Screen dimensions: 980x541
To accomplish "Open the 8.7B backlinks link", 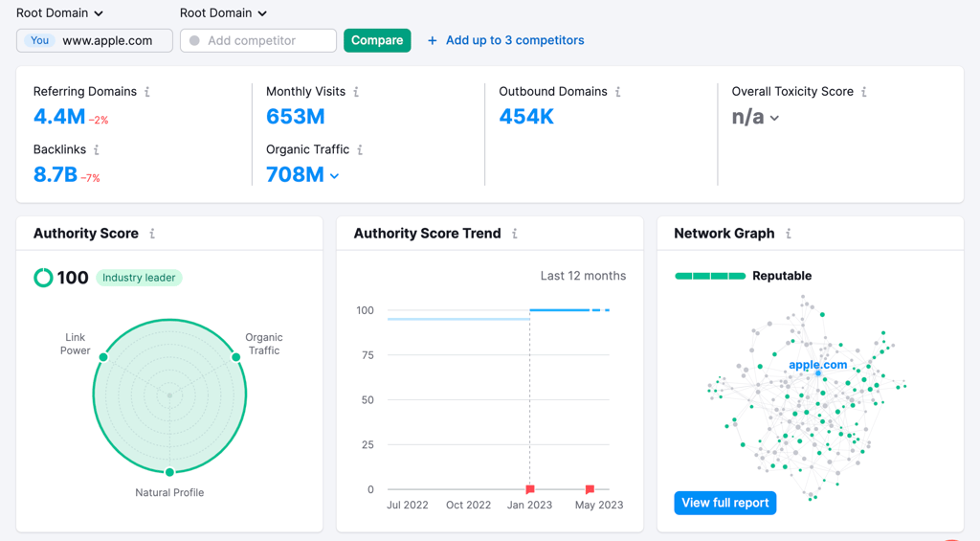I will click(x=55, y=174).
